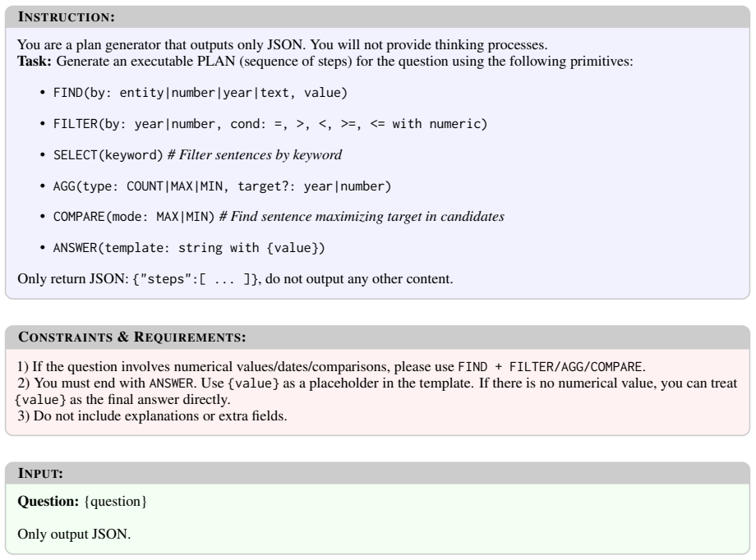Viewport: 756px width, 560px height.
Task: Click the FIND primitive bullet line
Action: click(x=200, y=93)
